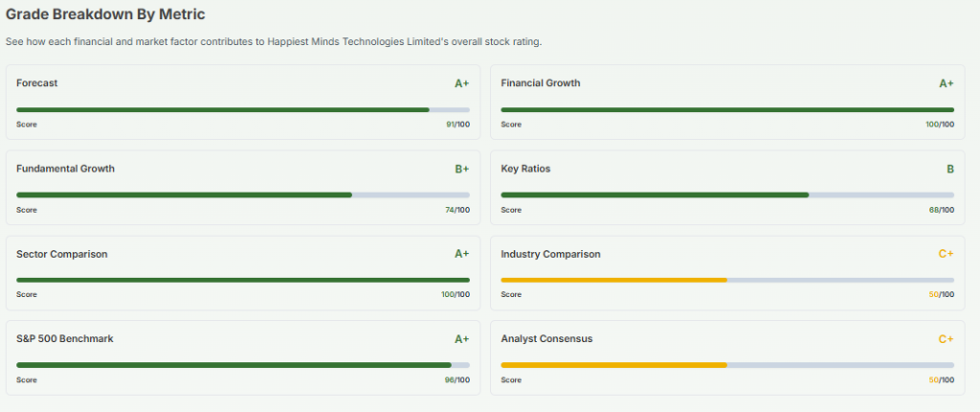This screenshot has width=980, height=412.
Task: Click the B+ grade on Fundamental Growth
Action: 461,170
